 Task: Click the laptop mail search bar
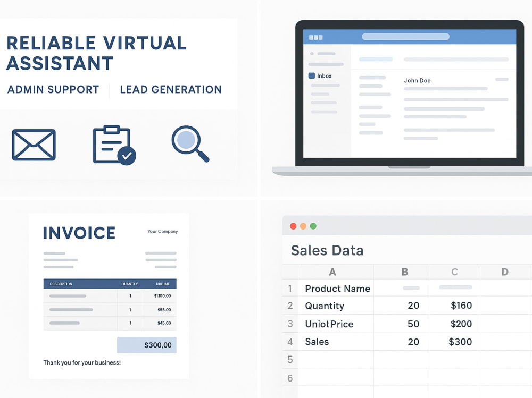coord(405,37)
